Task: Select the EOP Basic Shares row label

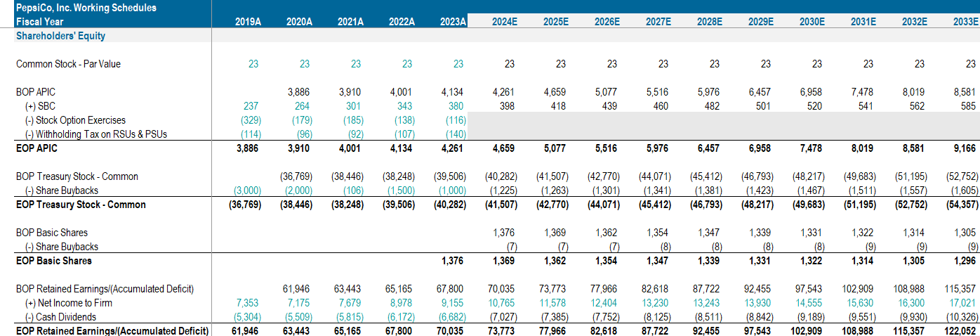Action: coord(54,261)
